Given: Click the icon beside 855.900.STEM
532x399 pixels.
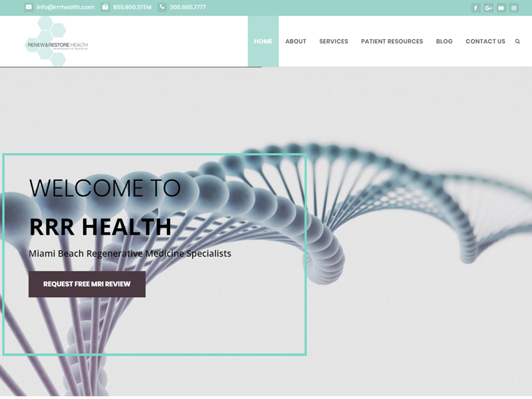Looking at the screenshot, I should pos(105,7).
